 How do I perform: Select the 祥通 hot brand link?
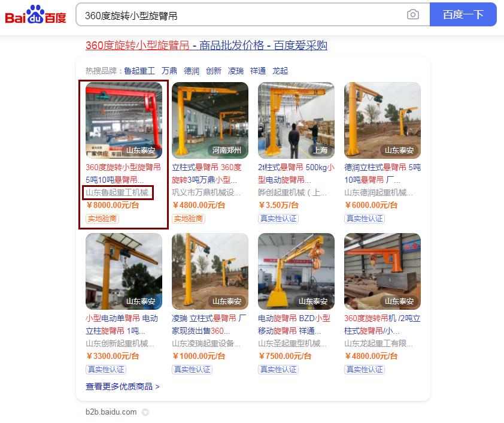click(x=258, y=71)
